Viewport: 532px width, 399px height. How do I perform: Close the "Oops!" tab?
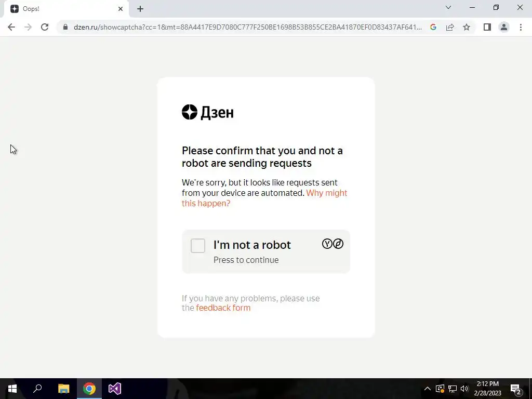click(x=121, y=9)
